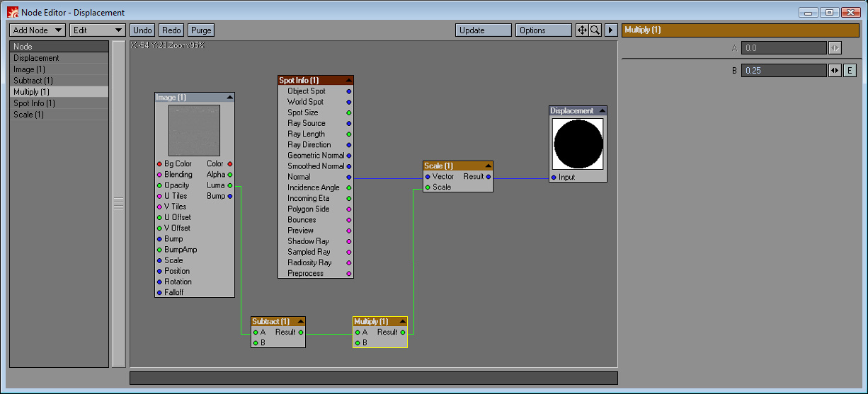Screen dimensions: 868x394
Task: Click the Options button
Action: (x=544, y=30)
